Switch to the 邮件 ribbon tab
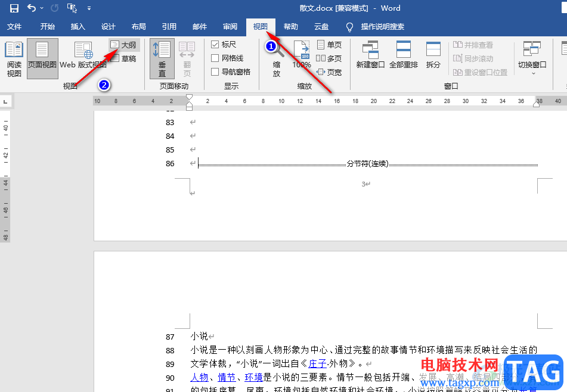The height and width of the screenshot is (392, 567). tap(200, 27)
